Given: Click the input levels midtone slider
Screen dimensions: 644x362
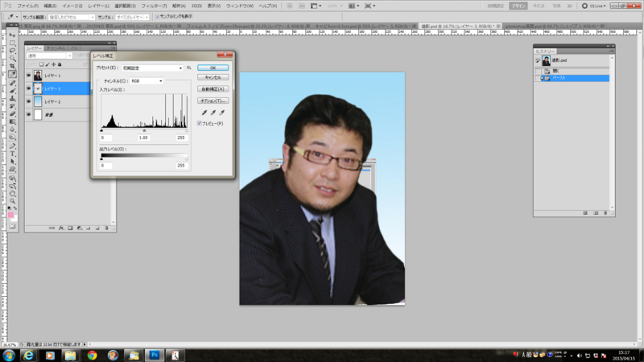Looking at the screenshot, I should (x=144, y=130).
